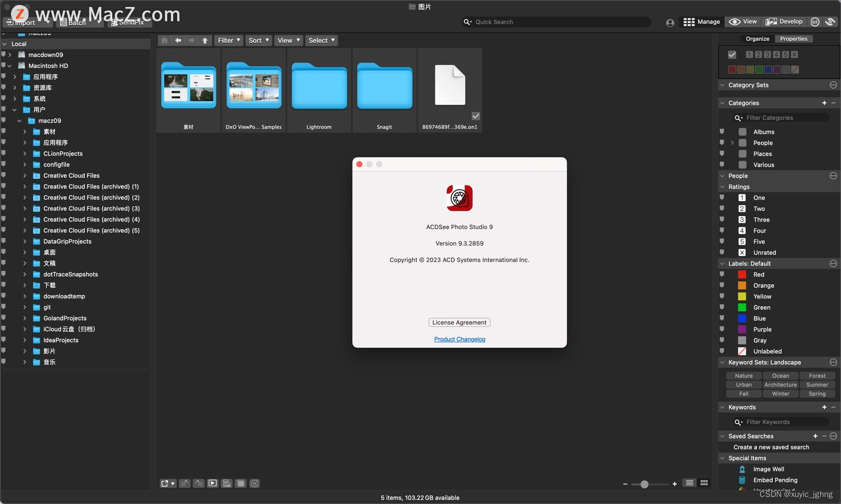Click icon right of slideshow play button

point(227,484)
